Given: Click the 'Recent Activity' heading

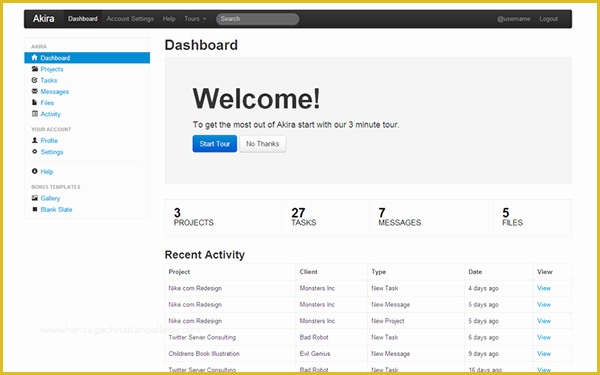Looking at the screenshot, I should [x=205, y=254].
